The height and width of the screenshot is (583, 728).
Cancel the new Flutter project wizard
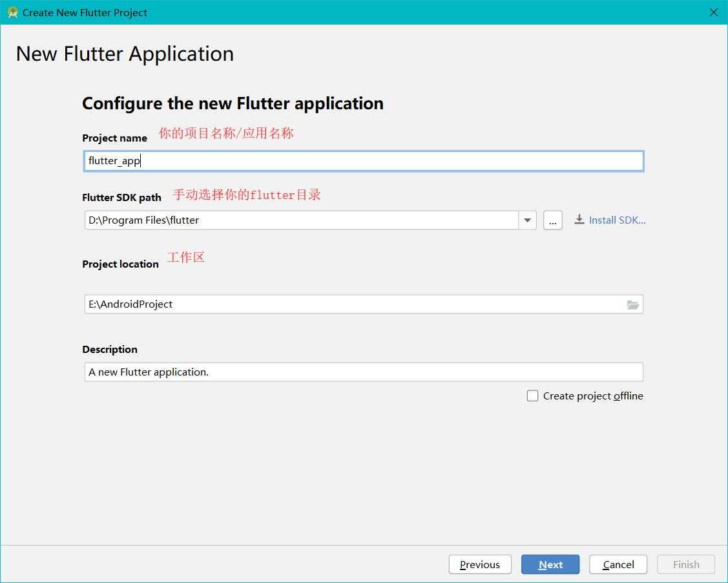click(618, 564)
